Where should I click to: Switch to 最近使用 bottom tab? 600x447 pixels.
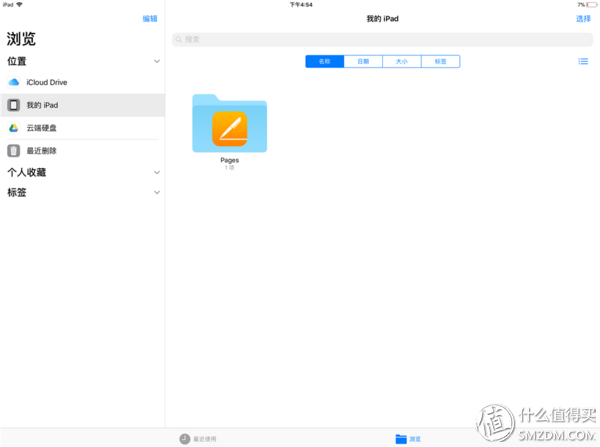pyautogui.click(x=198, y=439)
